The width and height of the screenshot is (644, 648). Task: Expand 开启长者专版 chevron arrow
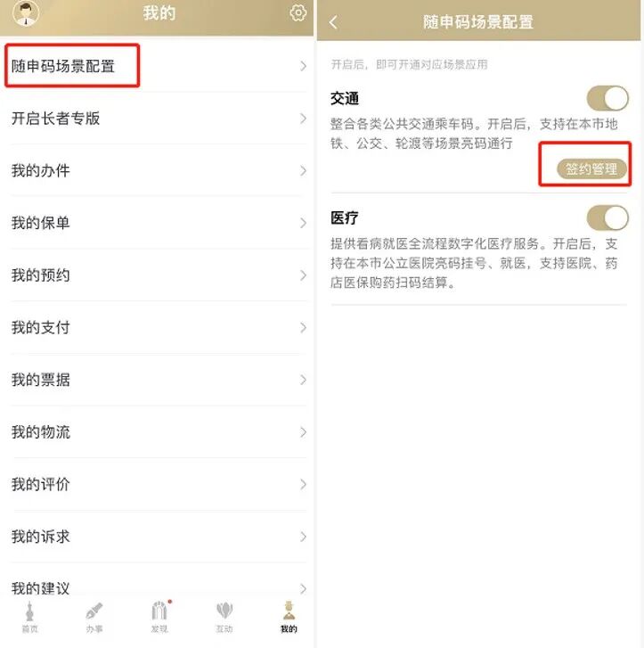pyautogui.click(x=304, y=119)
